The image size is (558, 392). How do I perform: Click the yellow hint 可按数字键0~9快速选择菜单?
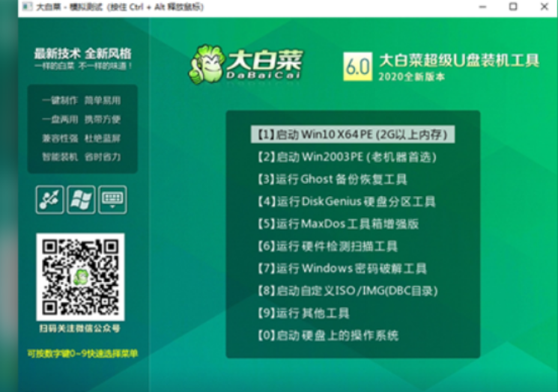tap(82, 354)
